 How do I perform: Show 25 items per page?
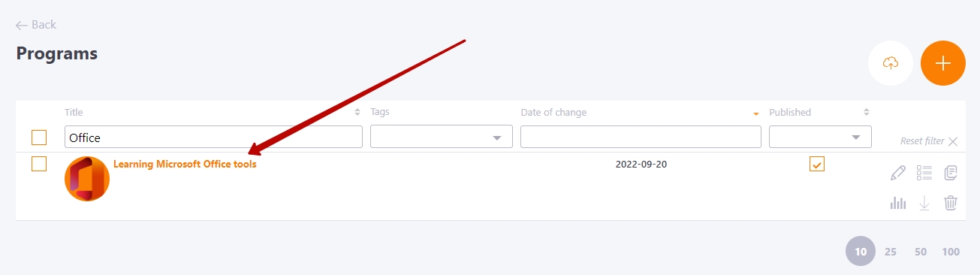pyautogui.click(x=891, y=252)
